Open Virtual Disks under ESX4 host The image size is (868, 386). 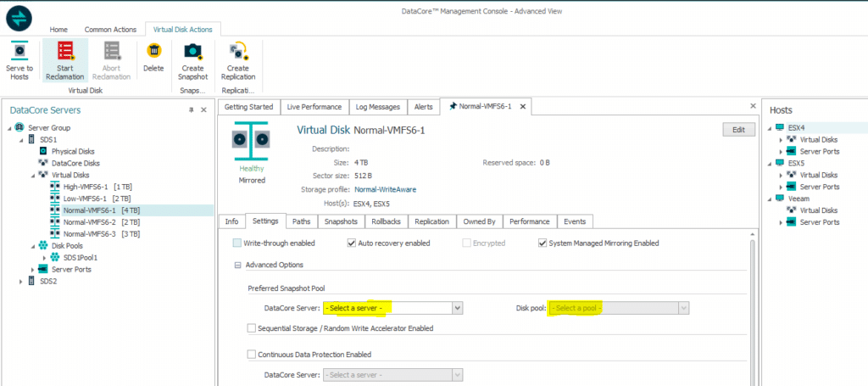click(819, 140)
